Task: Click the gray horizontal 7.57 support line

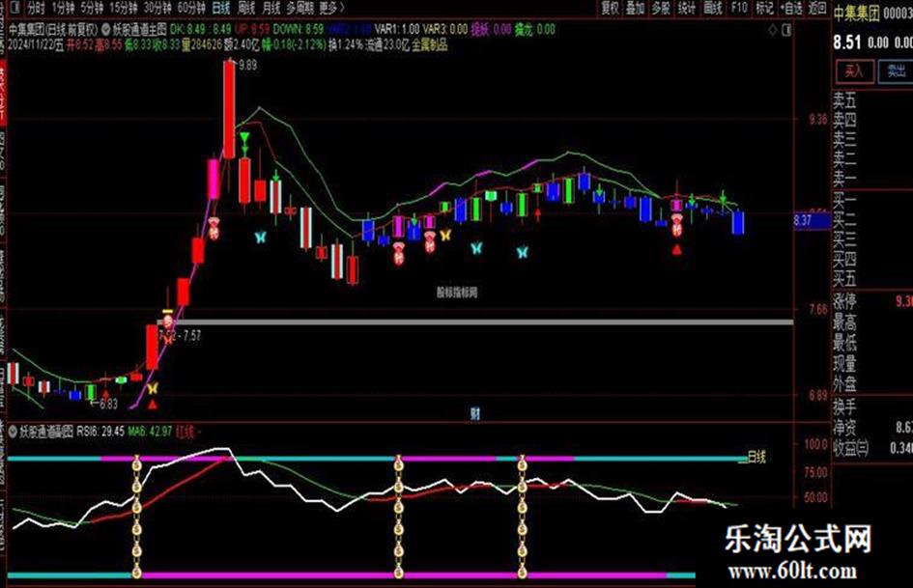Action: (475, 322)
